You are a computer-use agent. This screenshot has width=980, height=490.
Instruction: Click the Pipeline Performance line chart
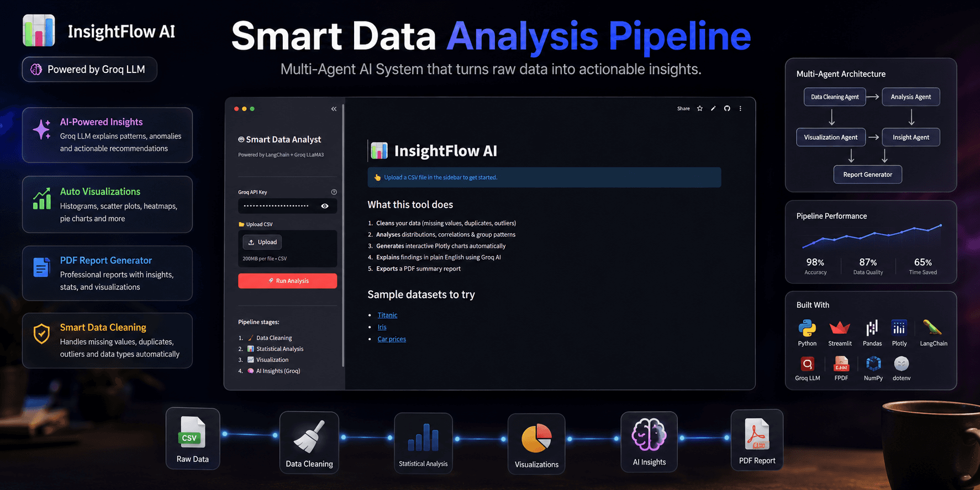click(x=872, y=236)
